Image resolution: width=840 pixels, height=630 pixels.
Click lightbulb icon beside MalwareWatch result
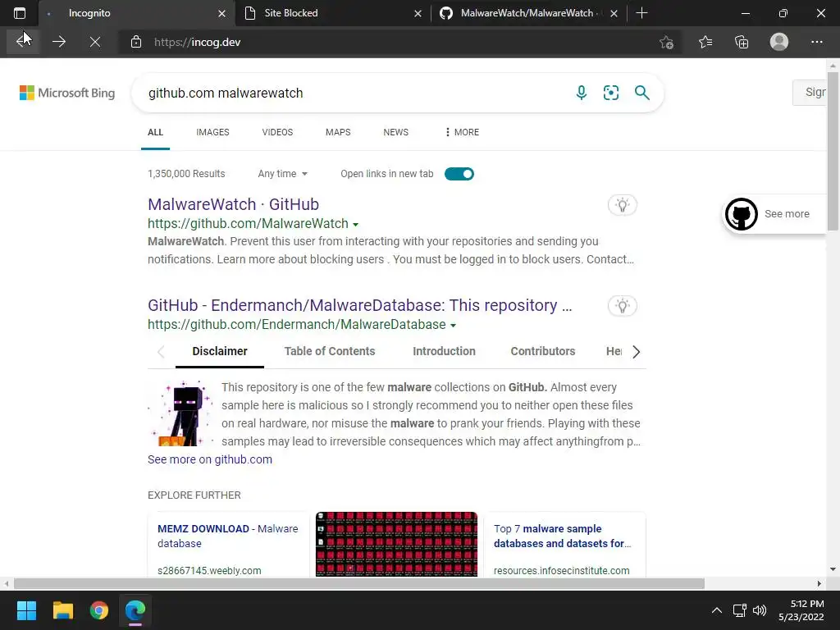622,204
